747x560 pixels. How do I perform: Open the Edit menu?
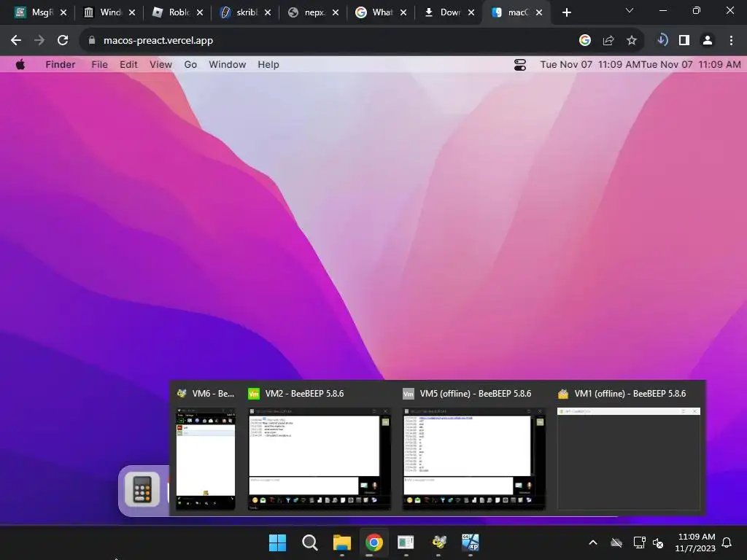coord(128,64)
